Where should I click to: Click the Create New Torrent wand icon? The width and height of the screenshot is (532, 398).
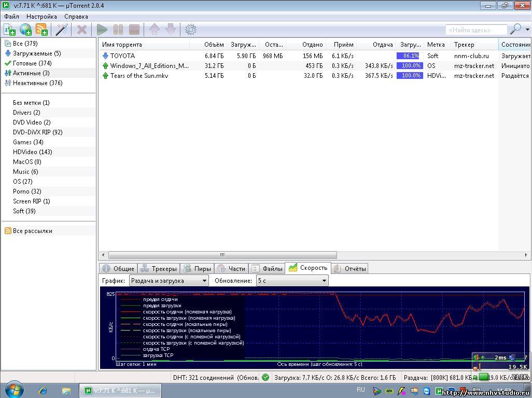click(61, 30)
